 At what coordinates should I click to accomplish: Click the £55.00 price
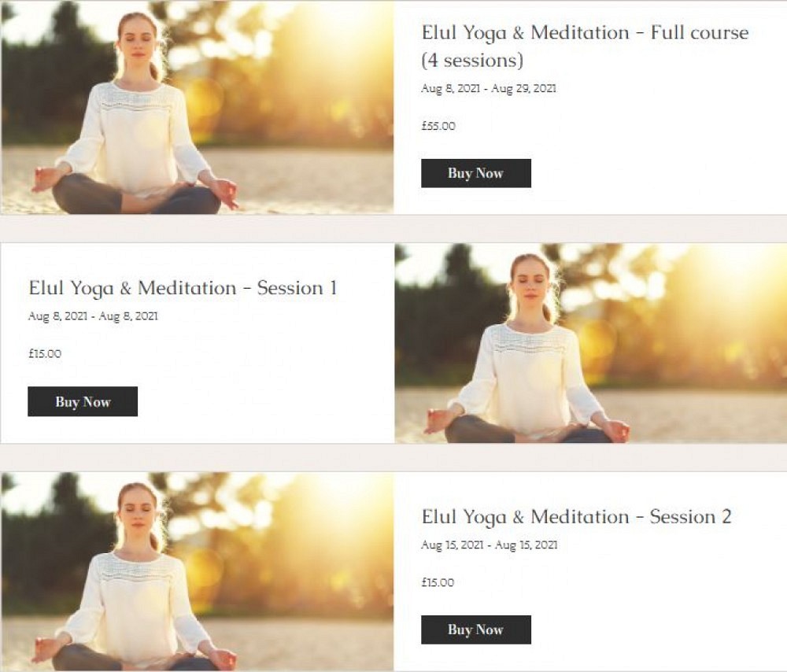pos(438,126)
